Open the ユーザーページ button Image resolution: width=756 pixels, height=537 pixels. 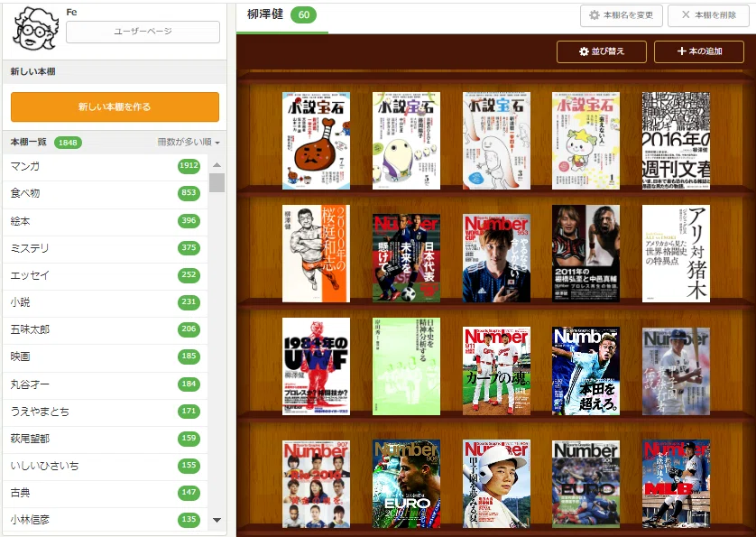(x=143, y=32)
